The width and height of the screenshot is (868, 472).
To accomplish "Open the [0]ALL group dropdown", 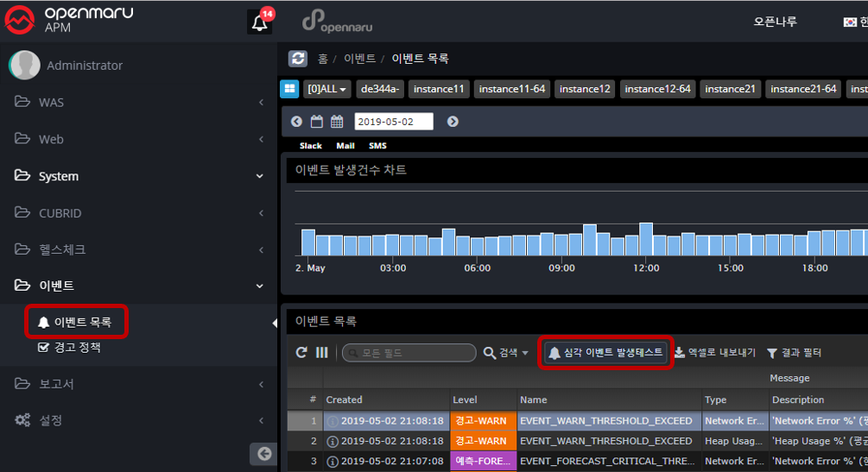I will [327, 89].
